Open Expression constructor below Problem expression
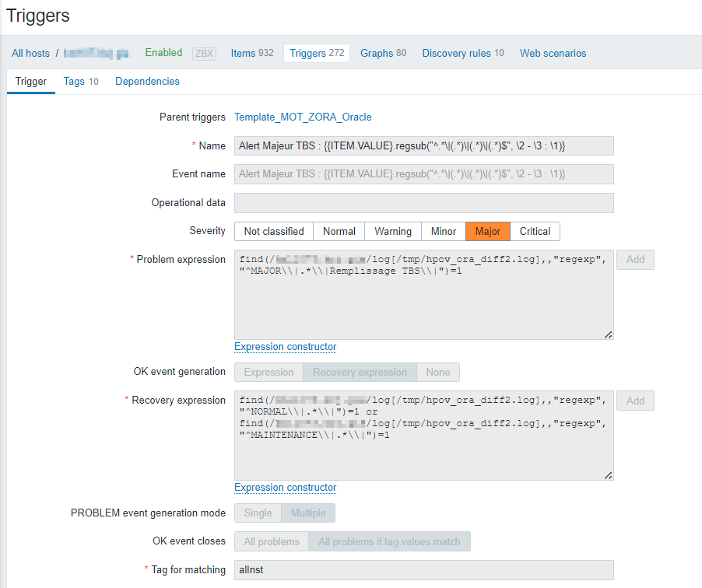The image size is (702, 588). (285, 347)
